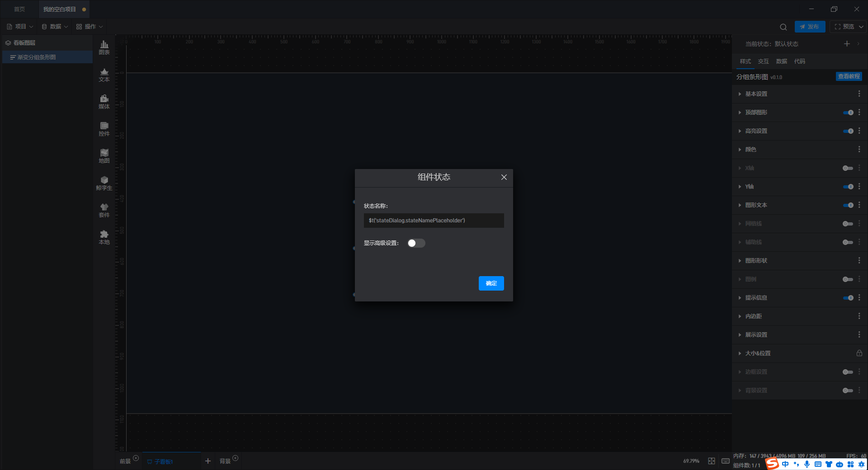Screen dimensions: 868x470
Task: Expand the Y轴 section
Action: tap(740, 187)
